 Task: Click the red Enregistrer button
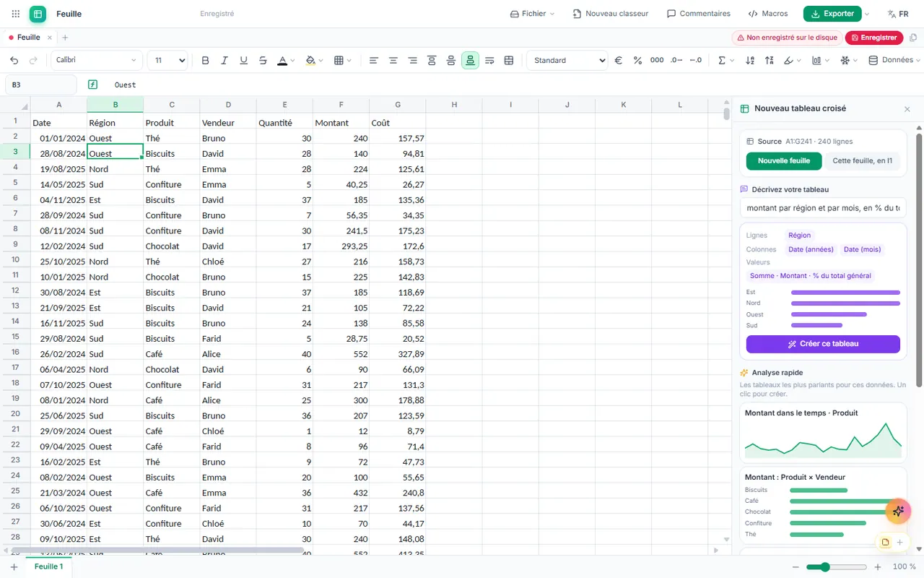click(873, 38)
